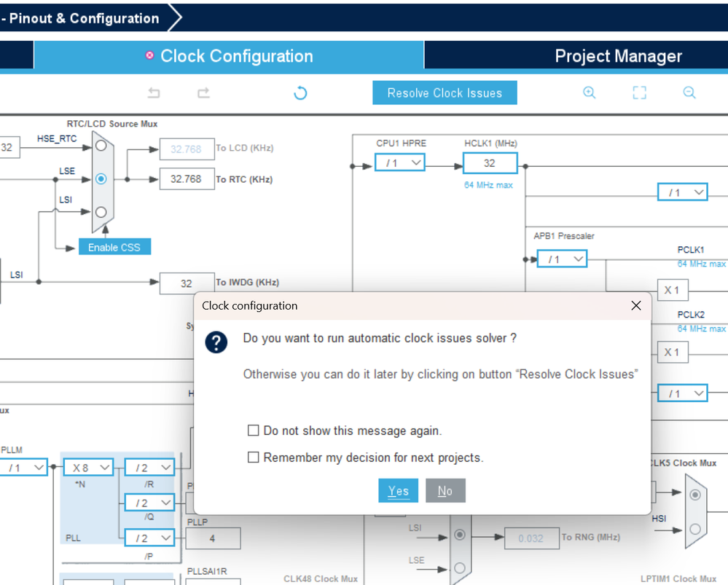Click the LPTIM1 Clock Mux label

tap(678, 579)
